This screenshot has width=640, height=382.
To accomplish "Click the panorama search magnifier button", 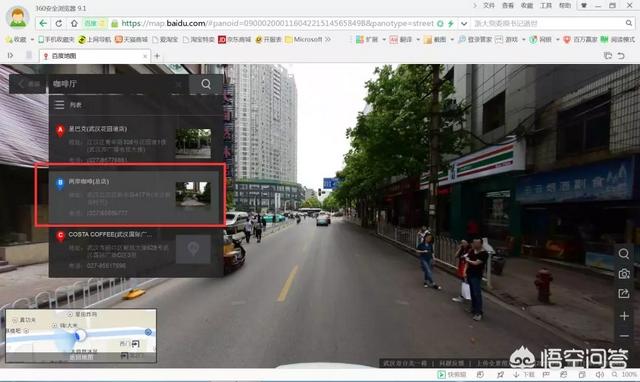I will pos(206,84).
